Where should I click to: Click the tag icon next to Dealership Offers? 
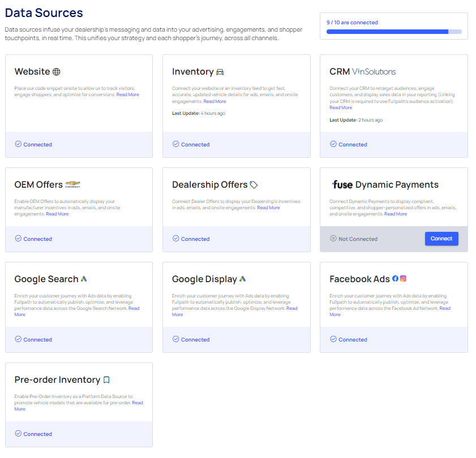tap(254, 185)
